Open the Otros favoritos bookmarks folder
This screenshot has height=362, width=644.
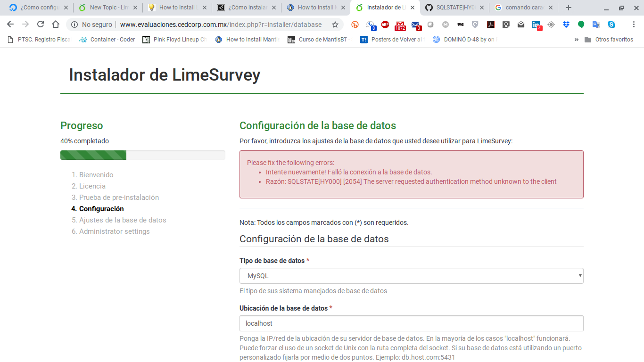[609, 40]
